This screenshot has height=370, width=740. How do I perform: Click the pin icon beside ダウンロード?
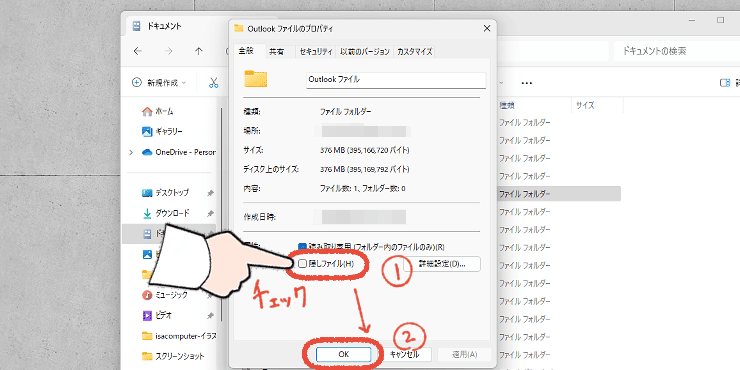click(x=210, y=213)
